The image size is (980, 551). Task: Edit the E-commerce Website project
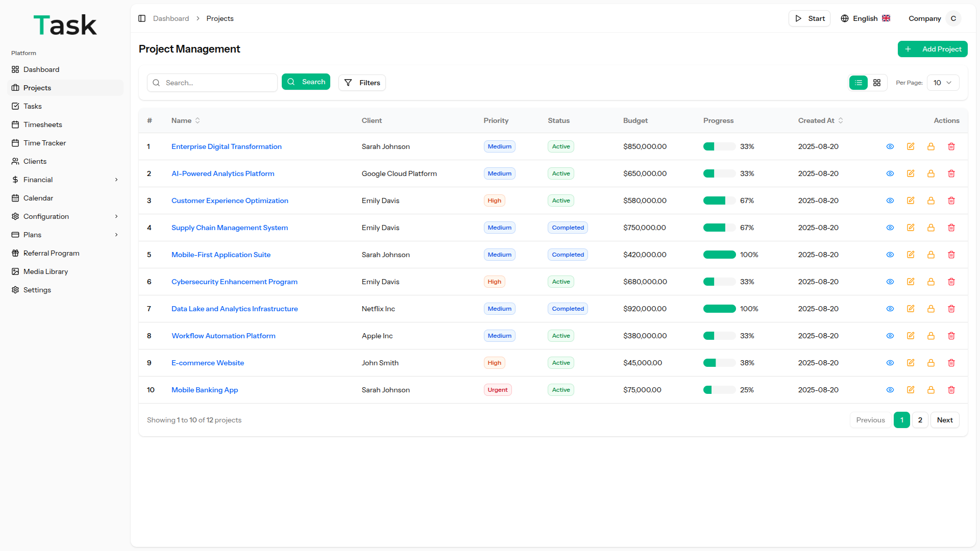coord(910,363)
